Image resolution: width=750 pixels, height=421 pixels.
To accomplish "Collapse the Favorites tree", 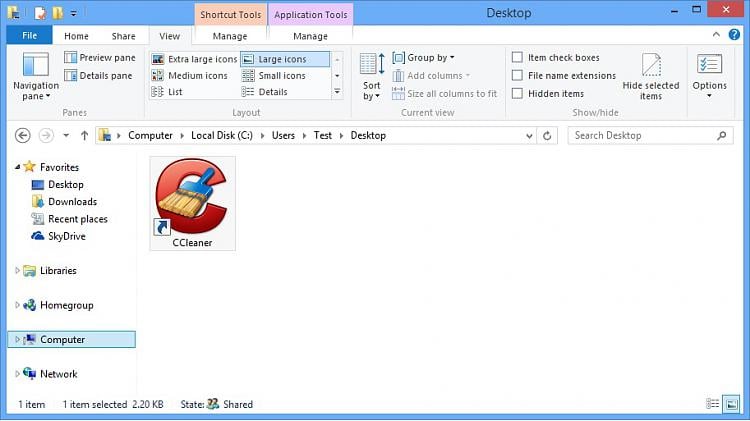I will coord(17,167).
